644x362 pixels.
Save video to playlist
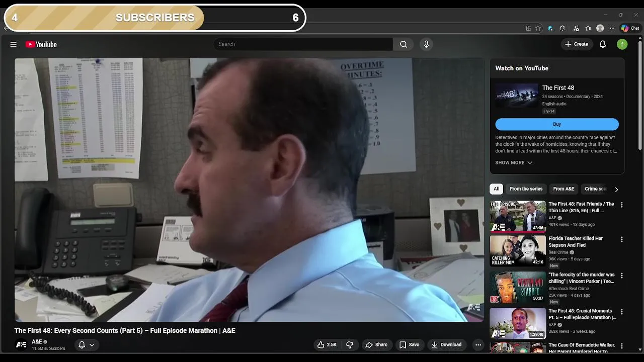coord(409,345)
